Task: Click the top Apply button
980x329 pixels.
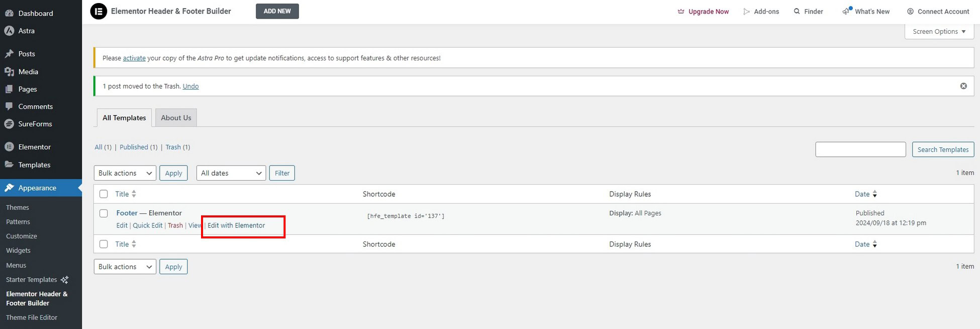Action: pos(173,173)
